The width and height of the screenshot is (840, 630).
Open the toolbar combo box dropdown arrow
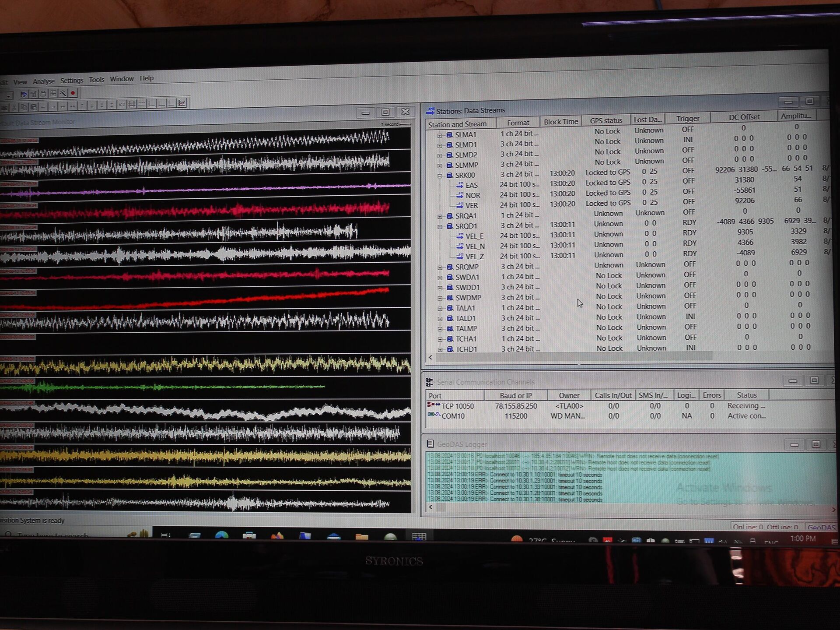pyautogui.click(x=9, y=96)
